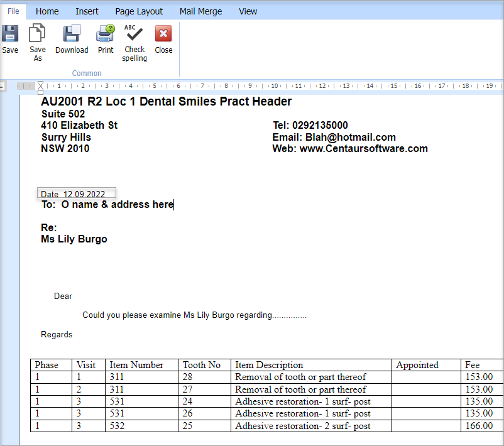The width and height of the screenshot is (504, 446).
Task: Click the Save floppy disk icon
Action: pyautogui.click(x=10, y=33)
